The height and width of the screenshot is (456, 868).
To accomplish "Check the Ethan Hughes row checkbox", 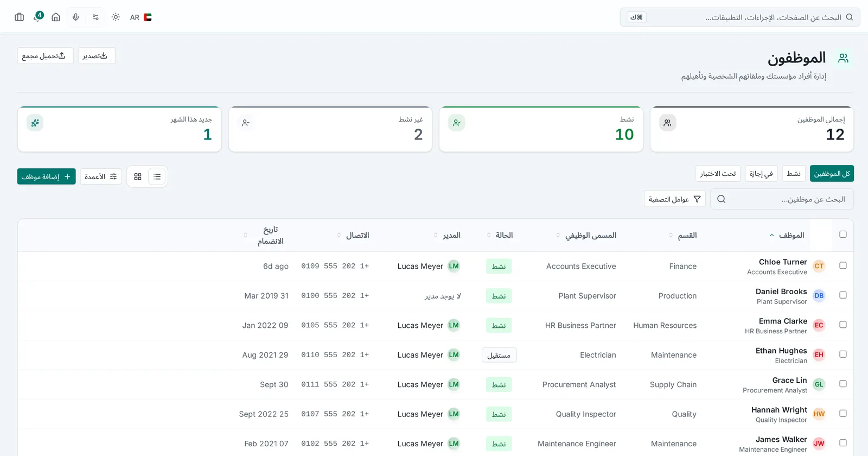I will (843, 354).
